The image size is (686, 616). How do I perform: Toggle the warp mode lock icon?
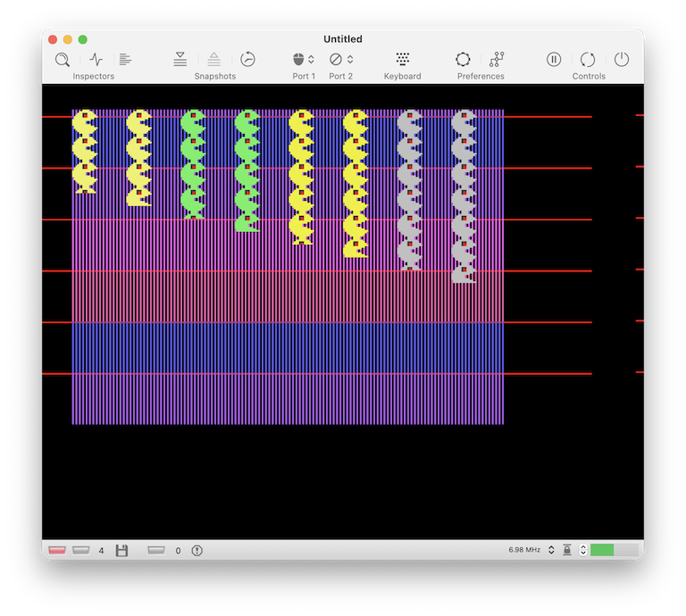pos(567,550)
